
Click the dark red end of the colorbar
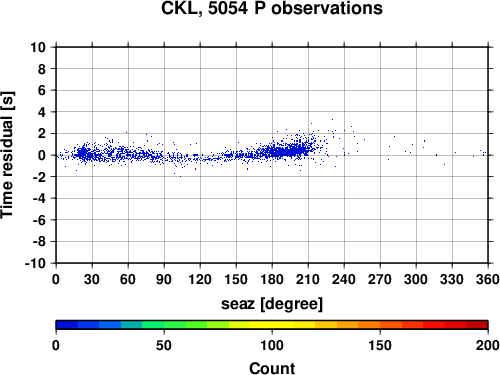point(477,325)
